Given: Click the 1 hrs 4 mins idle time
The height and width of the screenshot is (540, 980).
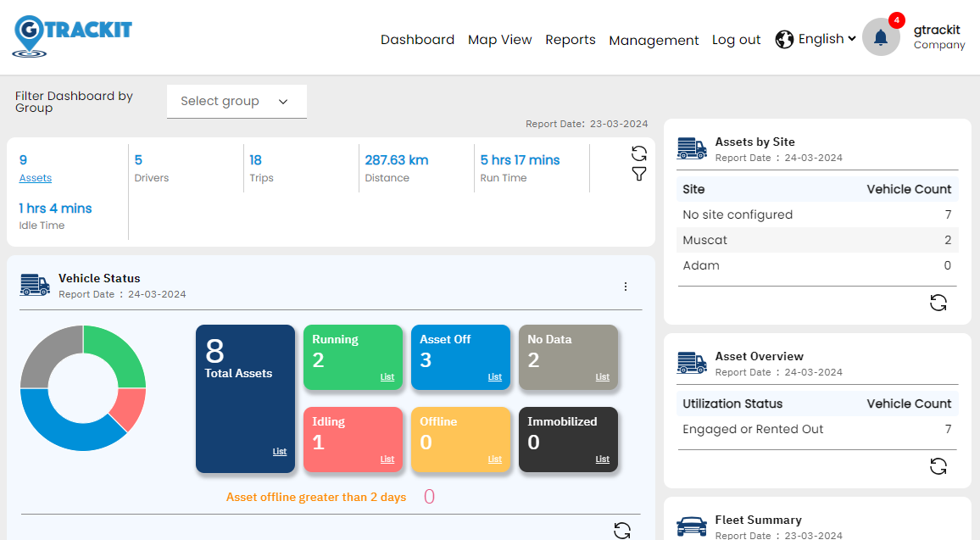Looking at the screenshot, I should 55,209.
